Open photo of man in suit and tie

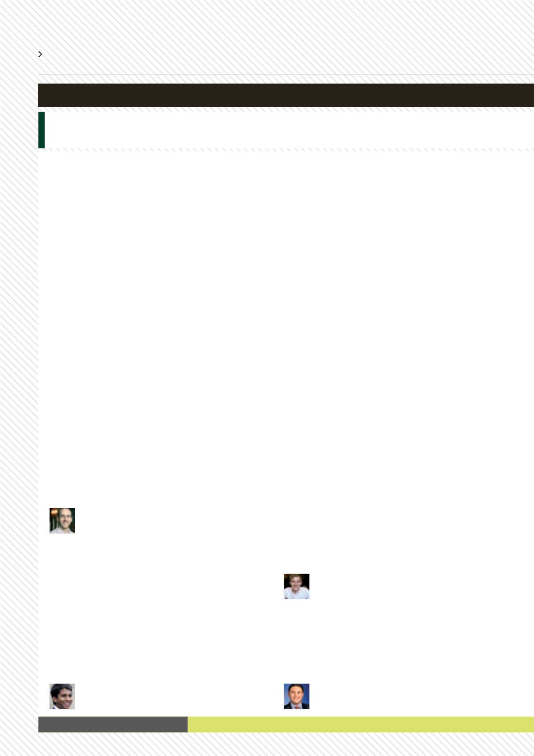pyautogui.click(x=296, y=696)
